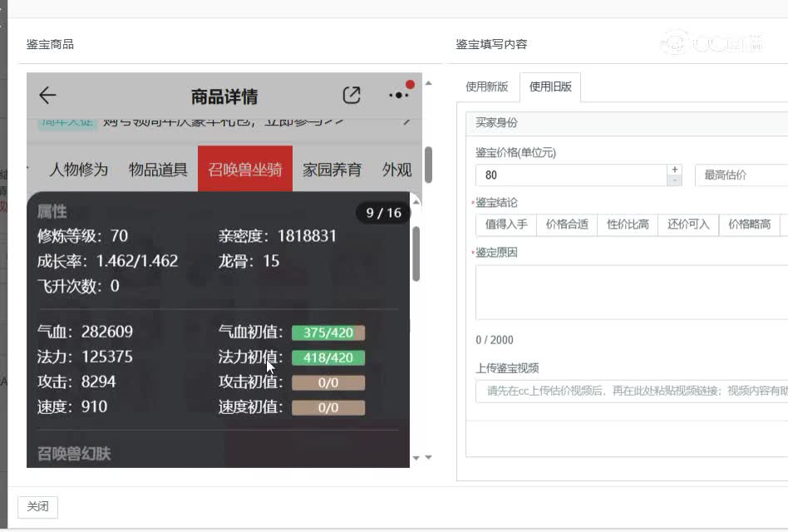
Task: Decrease the appraisal price with minus stepper
Action: coord(674,180)
